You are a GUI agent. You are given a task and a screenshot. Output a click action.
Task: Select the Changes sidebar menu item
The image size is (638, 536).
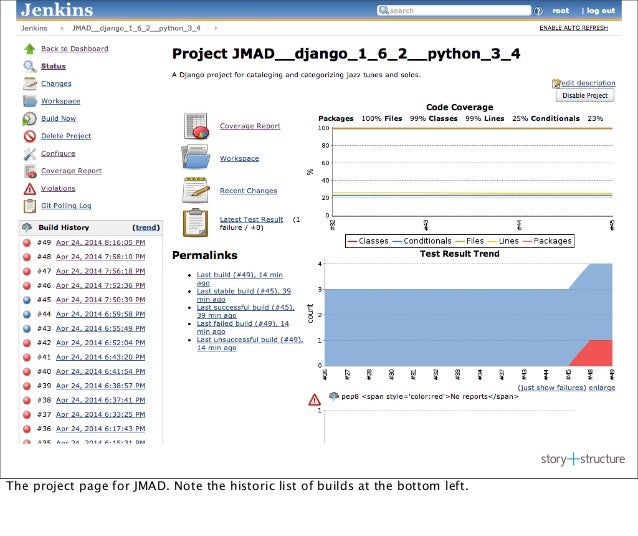(56, 83)
